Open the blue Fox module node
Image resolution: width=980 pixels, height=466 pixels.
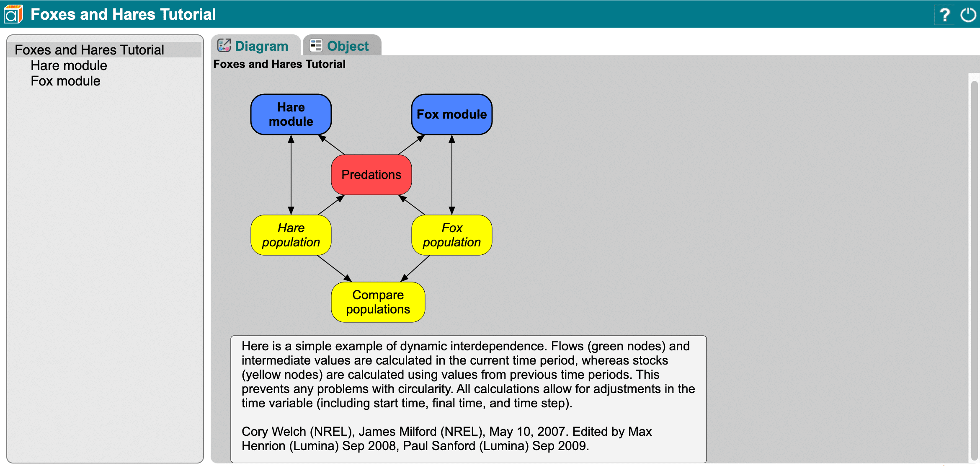(452, 114)
